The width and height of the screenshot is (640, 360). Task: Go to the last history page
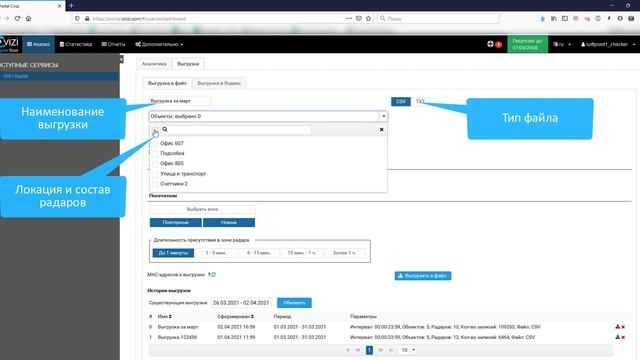[x=391, y=350]
